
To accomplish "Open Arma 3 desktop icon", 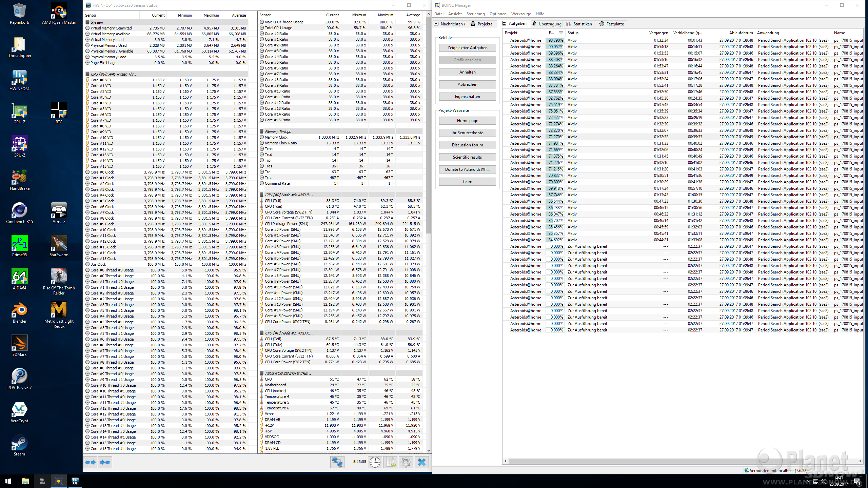I will (59, 213).
